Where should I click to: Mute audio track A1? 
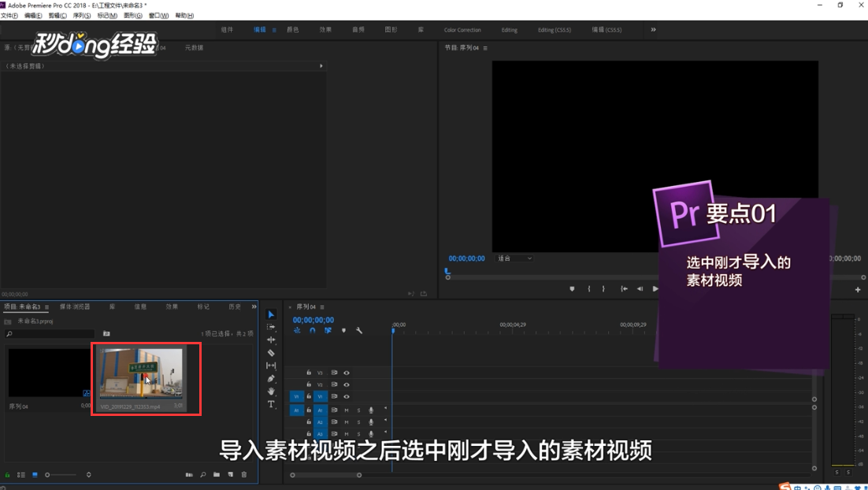coord(347,410)
